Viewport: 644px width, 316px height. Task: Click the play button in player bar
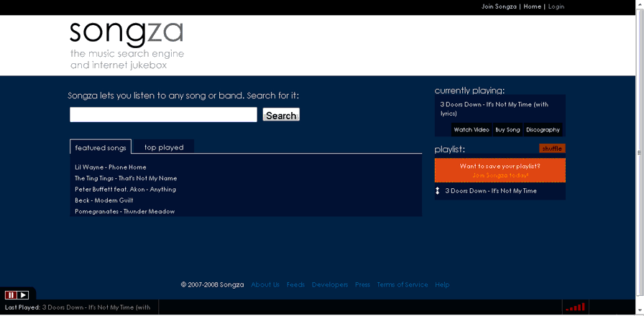(23, 294)
